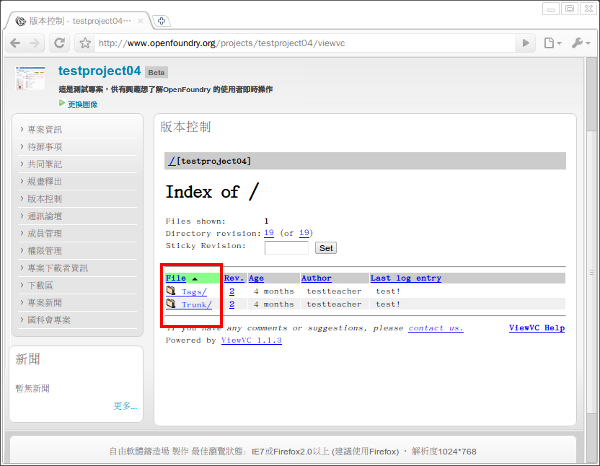This screenshot has height=466, width=600.
Task: Open the Tags/ directory link
Action: point(194,292)
